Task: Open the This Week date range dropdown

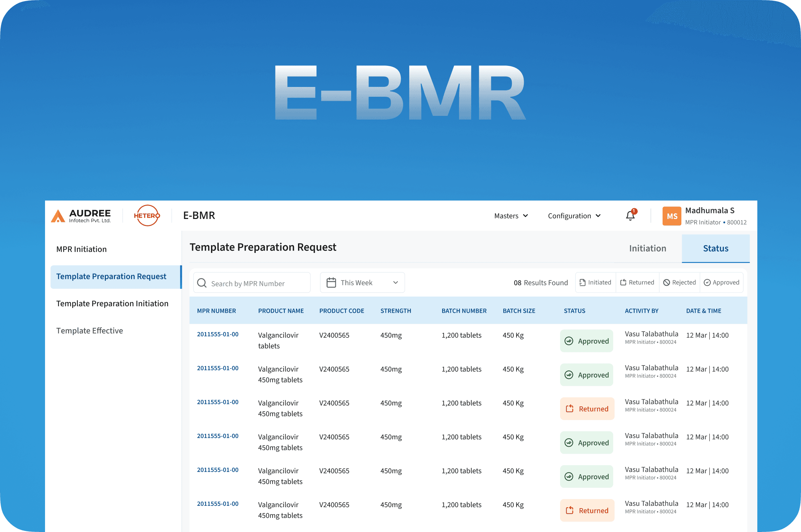Action: click(363, 283)
